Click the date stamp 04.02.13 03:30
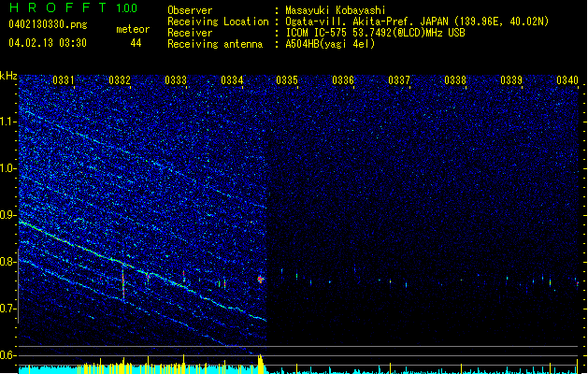 [48, 43]
